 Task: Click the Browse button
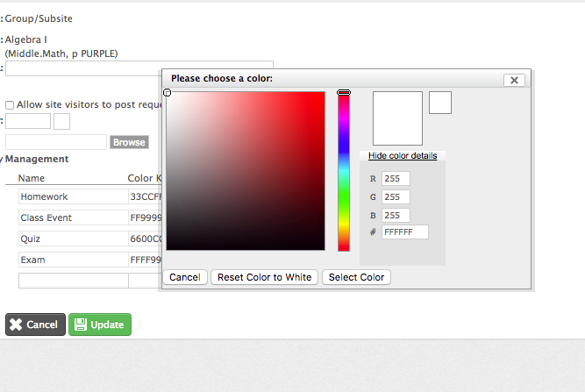pos(129,142)
